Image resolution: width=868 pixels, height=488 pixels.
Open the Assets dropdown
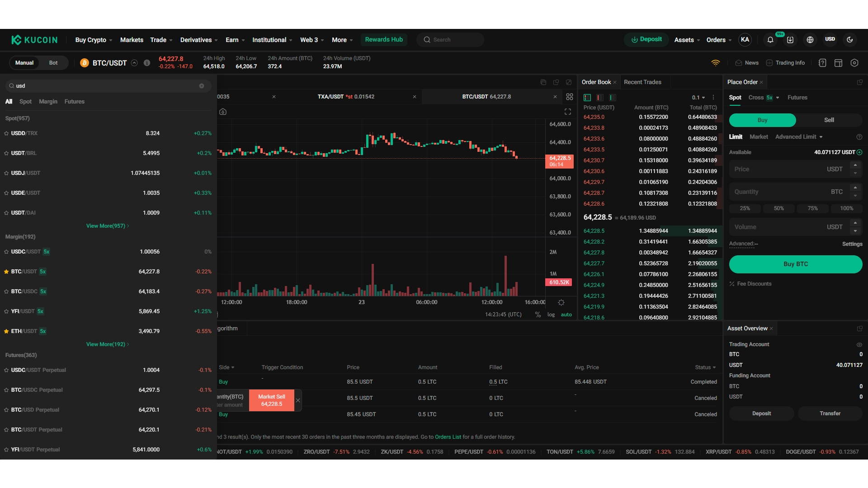click(687, 40)
